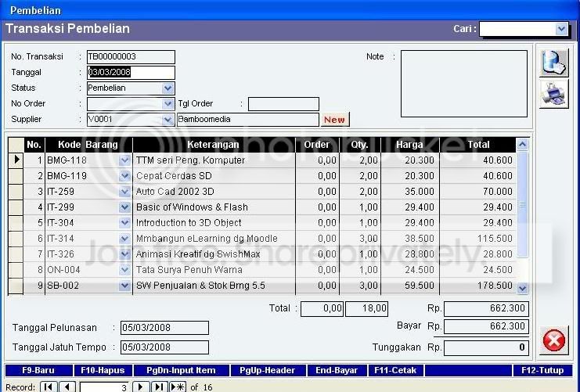Click the PgUp-Header button
The height and width of the screenshot is (392, 580).
point(268,370)
